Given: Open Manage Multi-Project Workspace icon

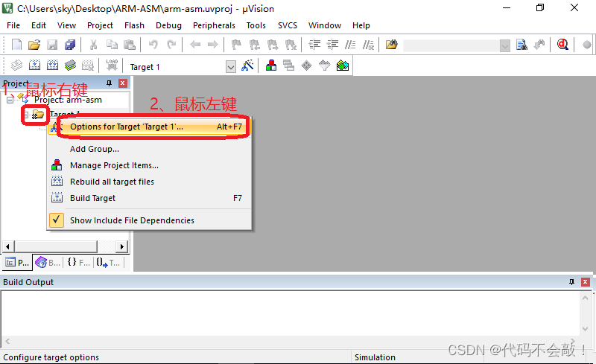Looking at the screenshot, I should point(288,66).
